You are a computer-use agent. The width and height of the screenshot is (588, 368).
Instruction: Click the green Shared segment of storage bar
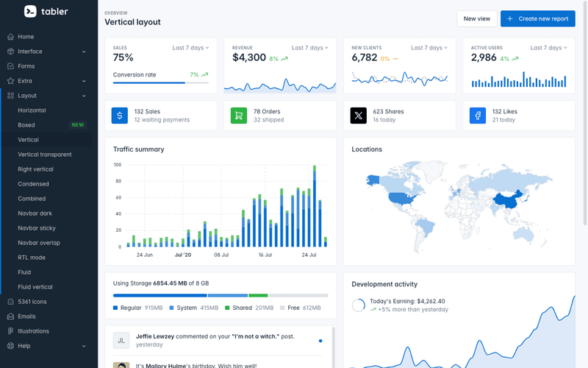click(258, 296)
